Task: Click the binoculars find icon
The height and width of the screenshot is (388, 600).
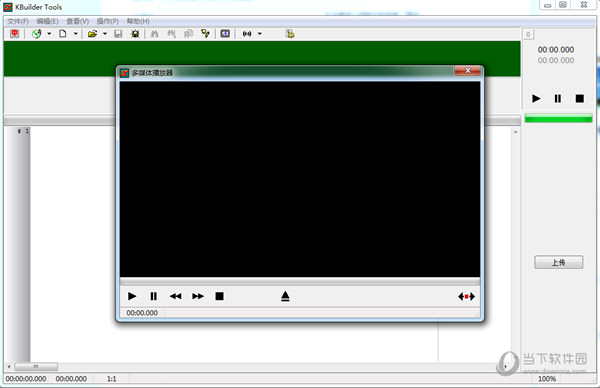Action: 155,34
